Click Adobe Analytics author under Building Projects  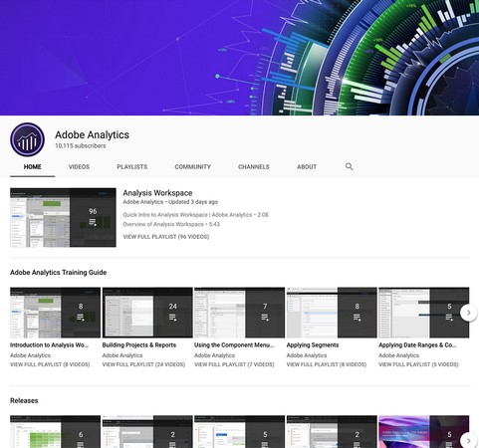point(122,355)
